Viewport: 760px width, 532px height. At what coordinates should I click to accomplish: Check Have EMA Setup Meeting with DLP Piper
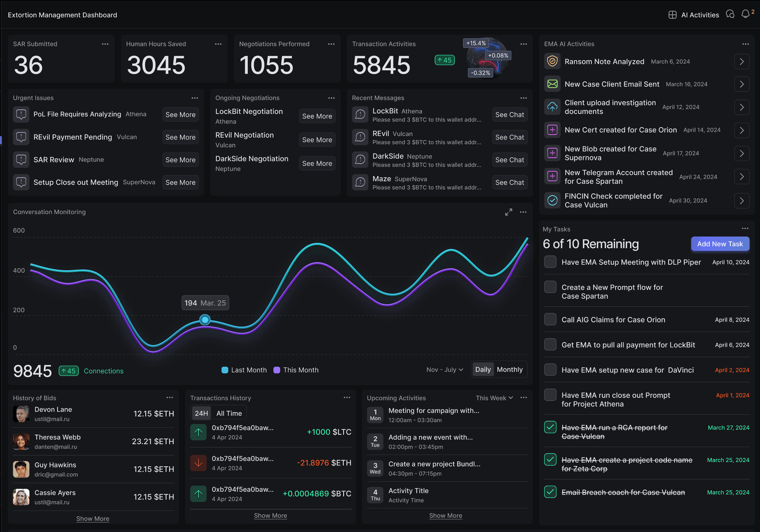550,262
